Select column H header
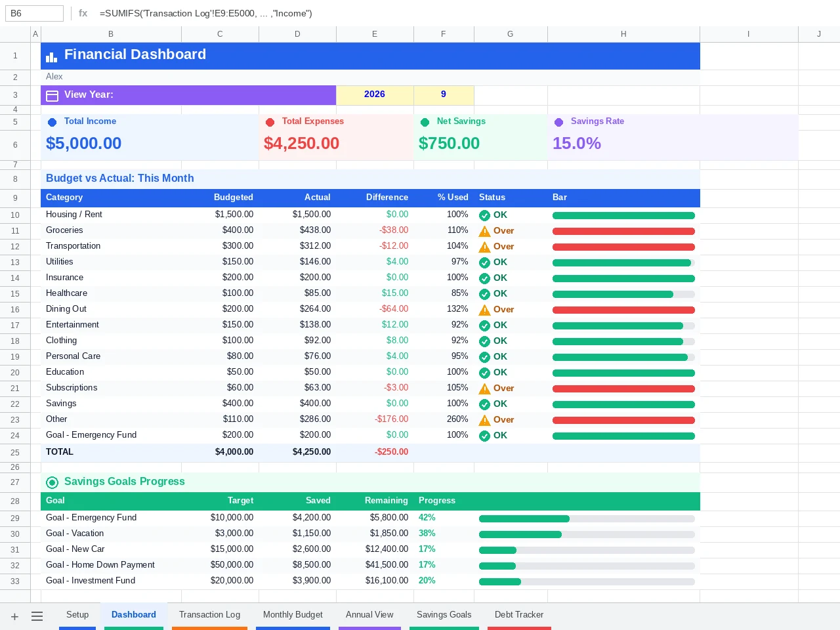 [x=623, y=33]
